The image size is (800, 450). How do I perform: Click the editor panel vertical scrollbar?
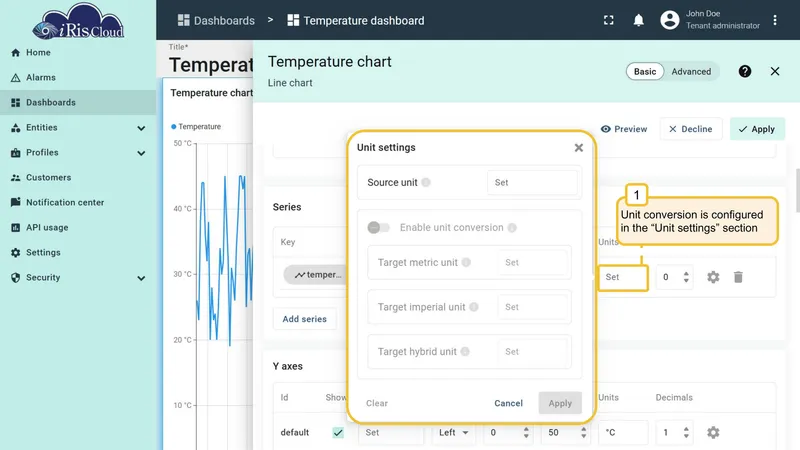[797, 191]
